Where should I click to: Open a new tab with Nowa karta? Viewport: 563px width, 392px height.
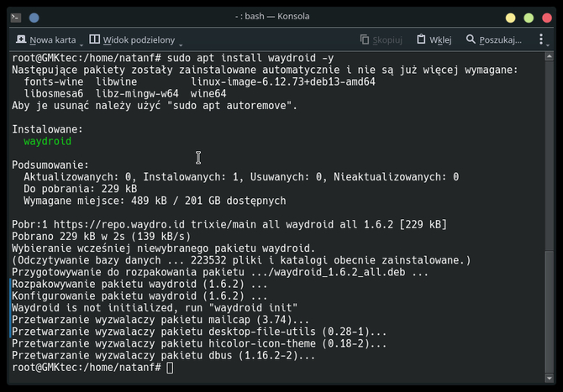coord(46,39)
